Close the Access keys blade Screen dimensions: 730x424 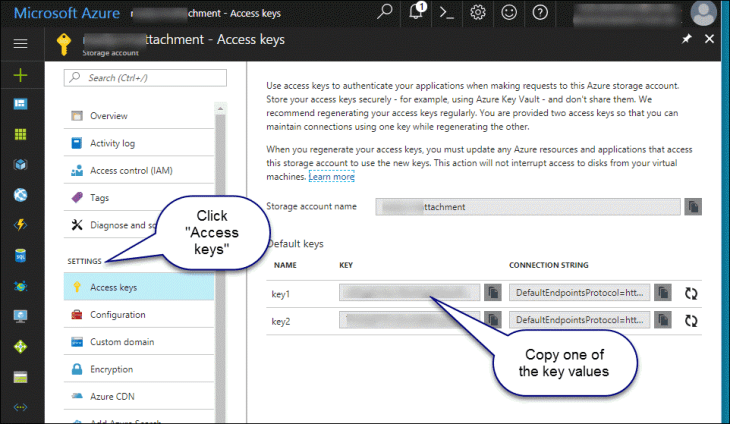pos(709,39)
